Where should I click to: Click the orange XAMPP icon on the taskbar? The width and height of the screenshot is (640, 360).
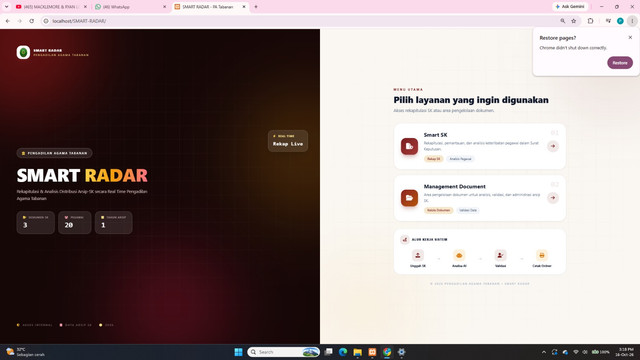[x=372, y=352]
